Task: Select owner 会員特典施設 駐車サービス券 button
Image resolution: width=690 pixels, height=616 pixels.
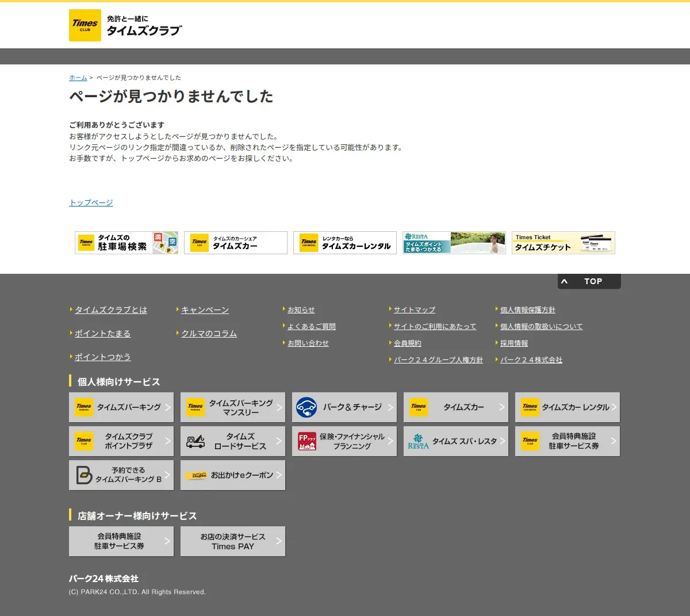Action: 121,541
